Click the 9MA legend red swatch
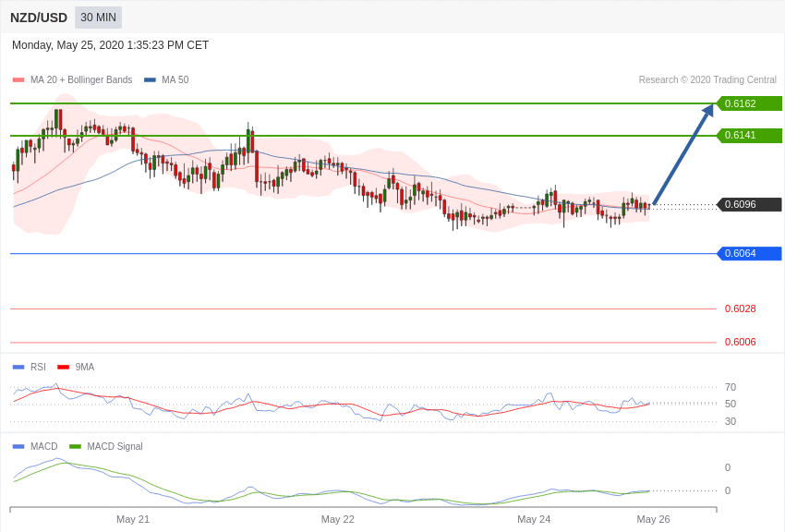The height and width of the screenshot is (532, 785). (x=64, y=368)
